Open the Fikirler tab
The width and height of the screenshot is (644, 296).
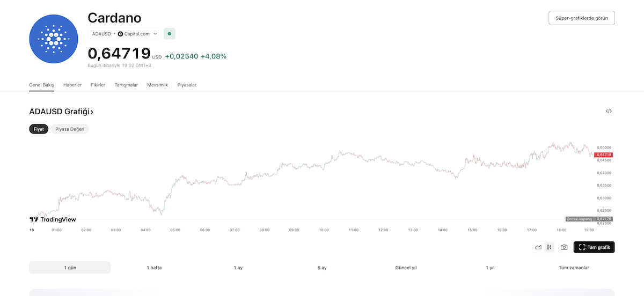point(98,85)
